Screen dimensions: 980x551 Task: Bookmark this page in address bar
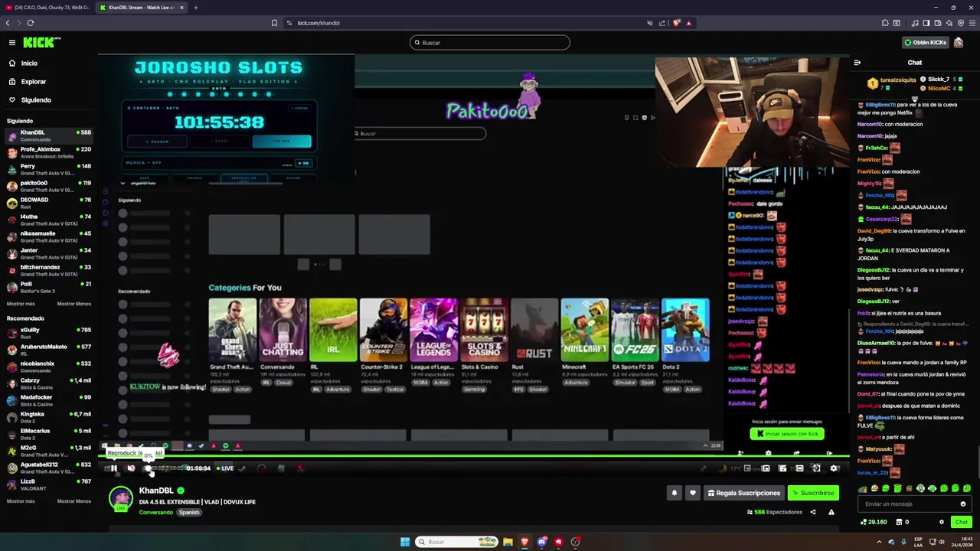pos(274,23)
